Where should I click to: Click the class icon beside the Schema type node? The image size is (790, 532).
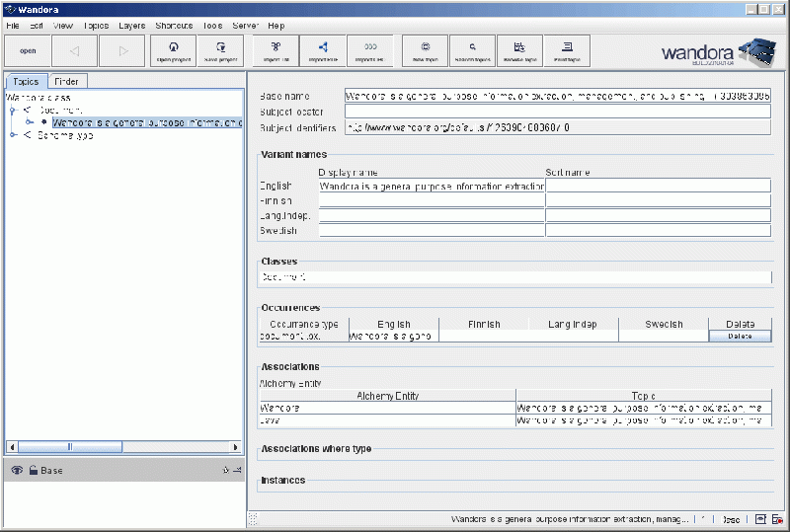(28, 135)
